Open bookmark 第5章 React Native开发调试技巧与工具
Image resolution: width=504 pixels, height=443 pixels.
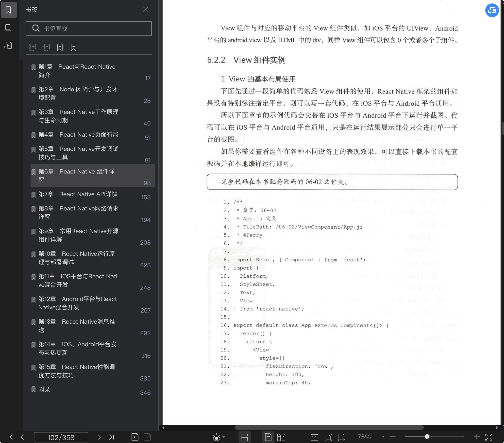[92, 153]
